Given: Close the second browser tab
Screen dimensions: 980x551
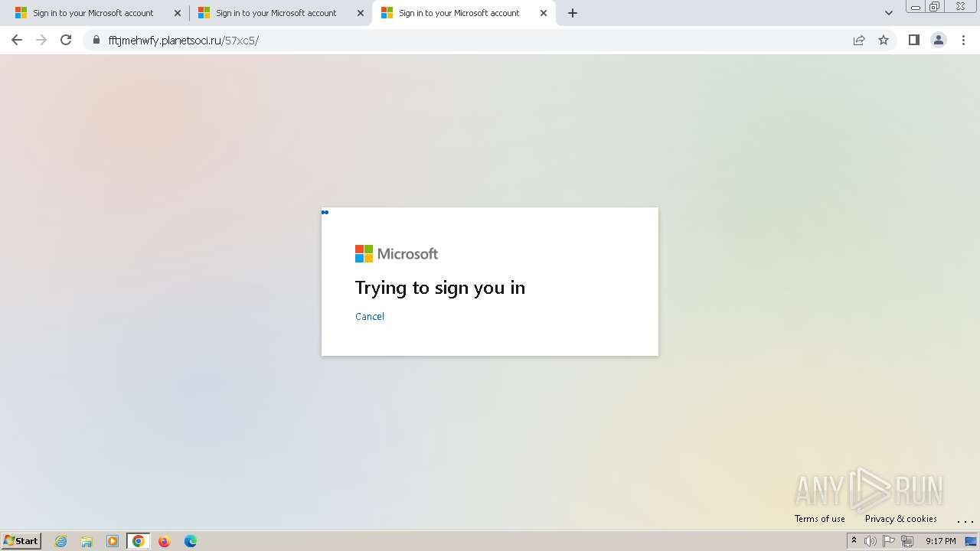Looking at the screenshot, I should coord(361,13).
